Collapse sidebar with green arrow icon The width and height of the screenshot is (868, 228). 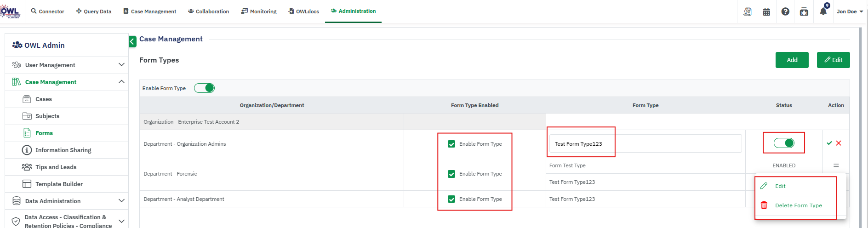pyautogui.click(x=132, y=41)
